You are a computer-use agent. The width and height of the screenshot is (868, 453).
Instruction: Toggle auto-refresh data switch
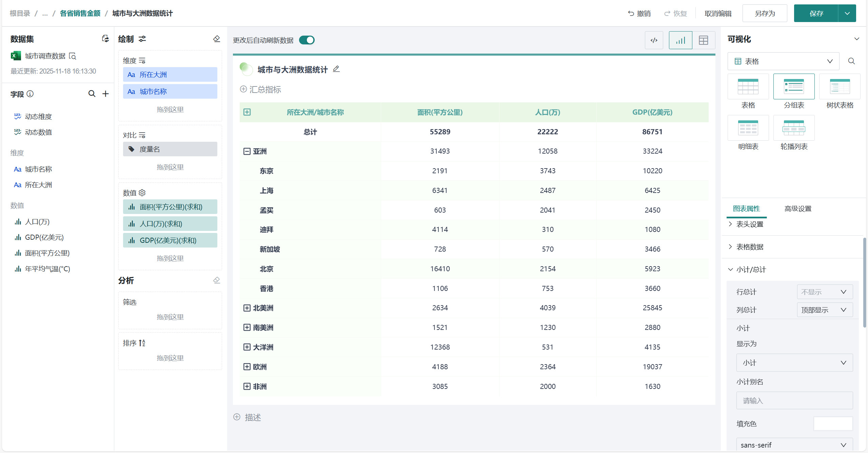[x=307, y=40]
